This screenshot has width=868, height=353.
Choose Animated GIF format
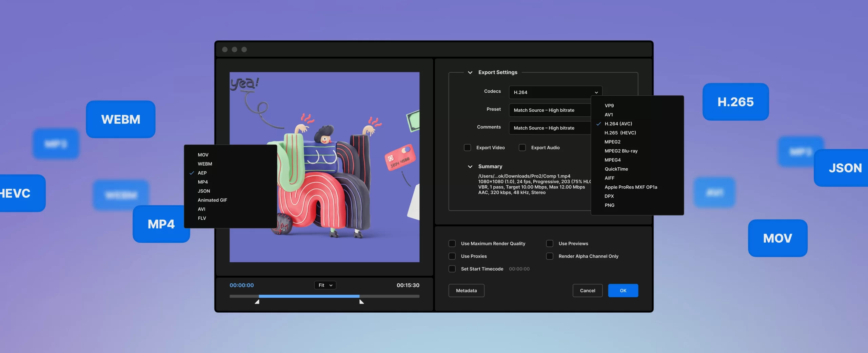point(212,200)
